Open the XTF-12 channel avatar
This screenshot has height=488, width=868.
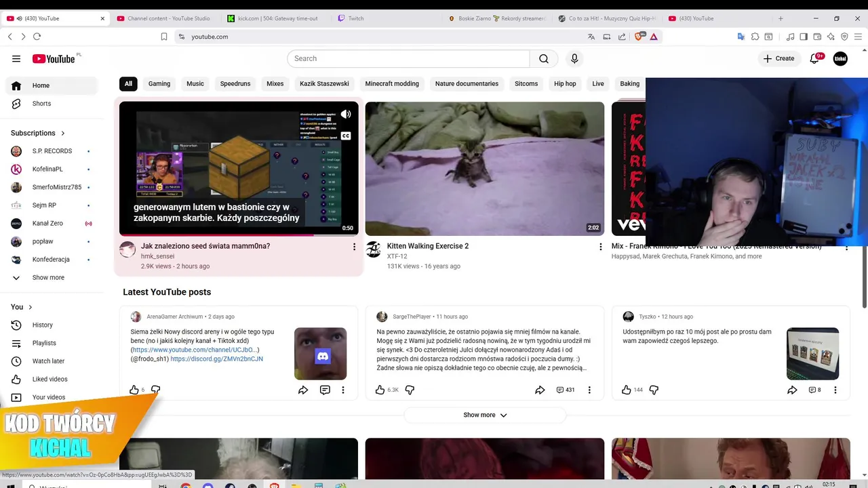pos(373,249)
